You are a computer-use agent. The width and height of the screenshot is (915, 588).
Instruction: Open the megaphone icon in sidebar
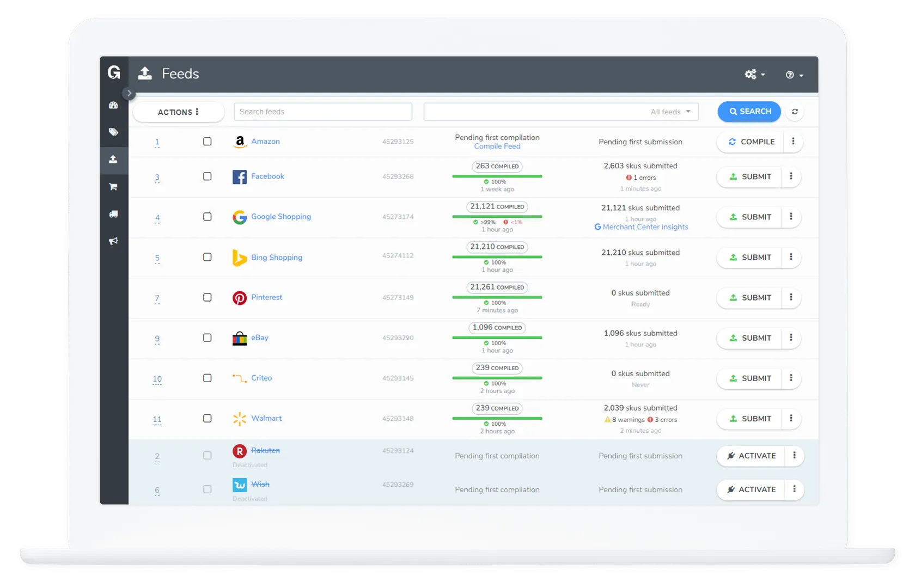tap(113, 241)
